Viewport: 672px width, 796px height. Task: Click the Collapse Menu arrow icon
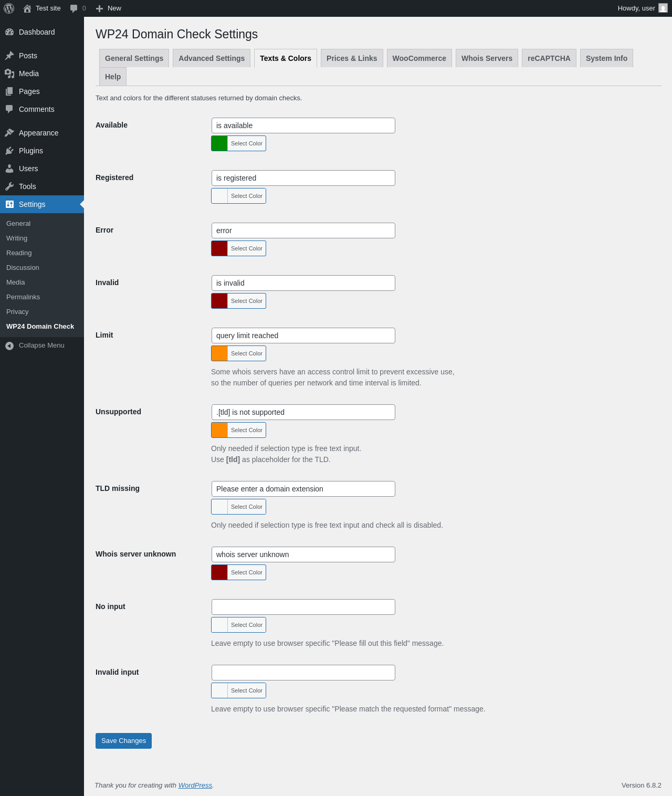tap(9, 345)
